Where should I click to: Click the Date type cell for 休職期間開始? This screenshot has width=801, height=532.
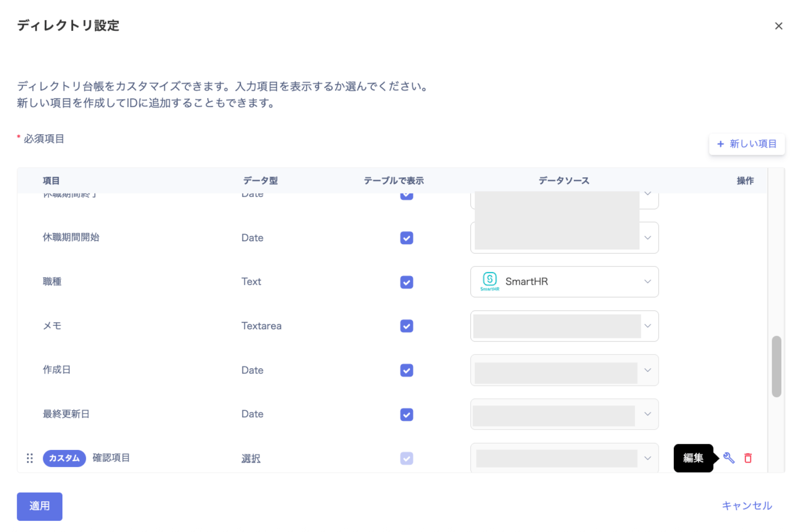pos(252,238)
